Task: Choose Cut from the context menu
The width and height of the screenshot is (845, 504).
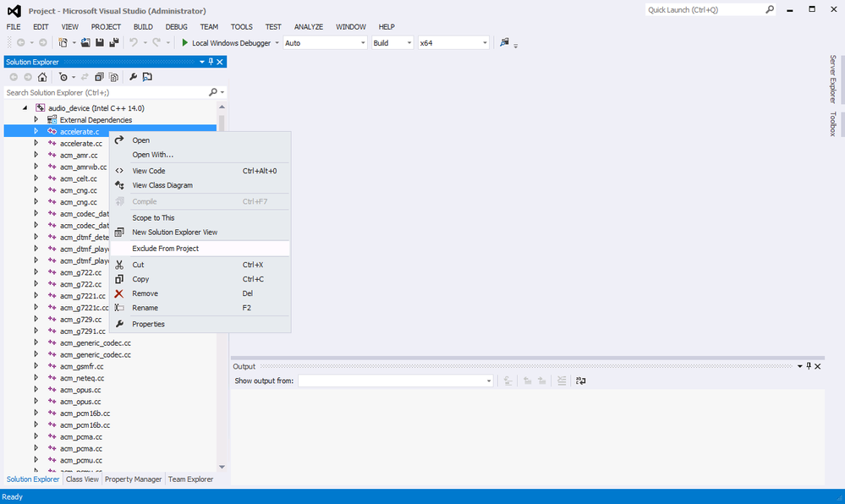Action: point(200,265)
